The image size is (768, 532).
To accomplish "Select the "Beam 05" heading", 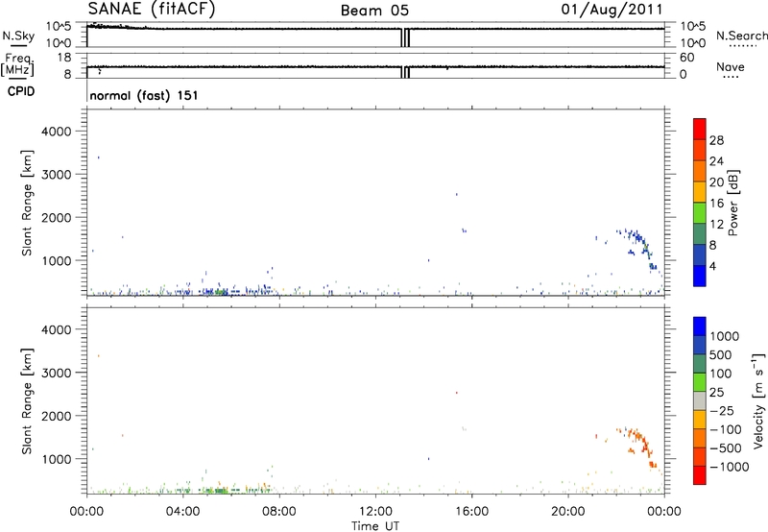I will pyautogui.click(x=374, y=11).
